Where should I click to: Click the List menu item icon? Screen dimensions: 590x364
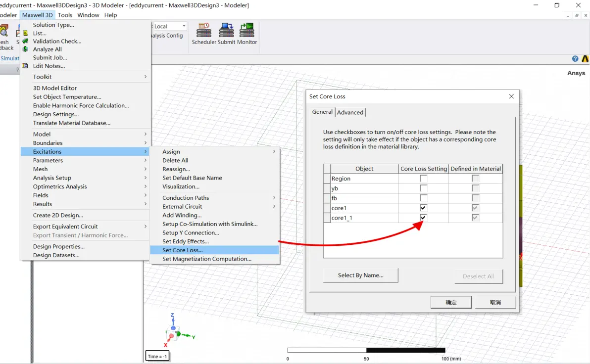25,33
